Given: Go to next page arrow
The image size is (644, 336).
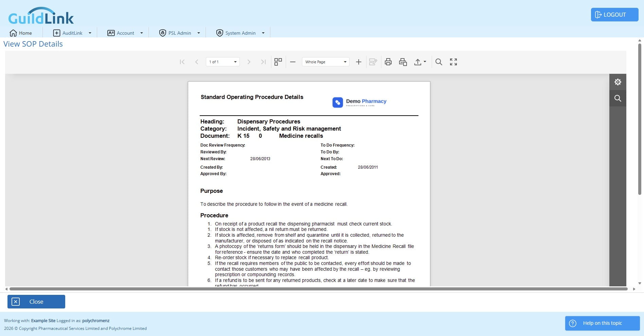Looking at the screenshot, I should coord(249,62).
